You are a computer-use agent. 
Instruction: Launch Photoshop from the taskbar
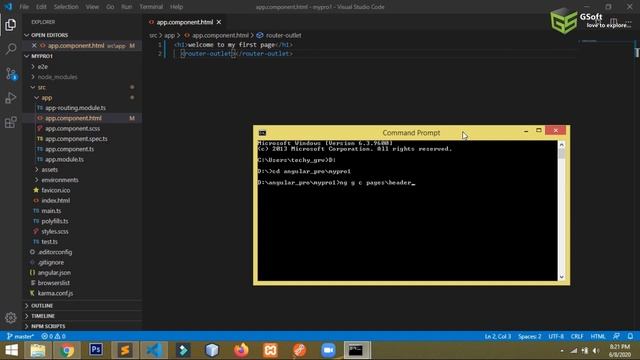96,350
